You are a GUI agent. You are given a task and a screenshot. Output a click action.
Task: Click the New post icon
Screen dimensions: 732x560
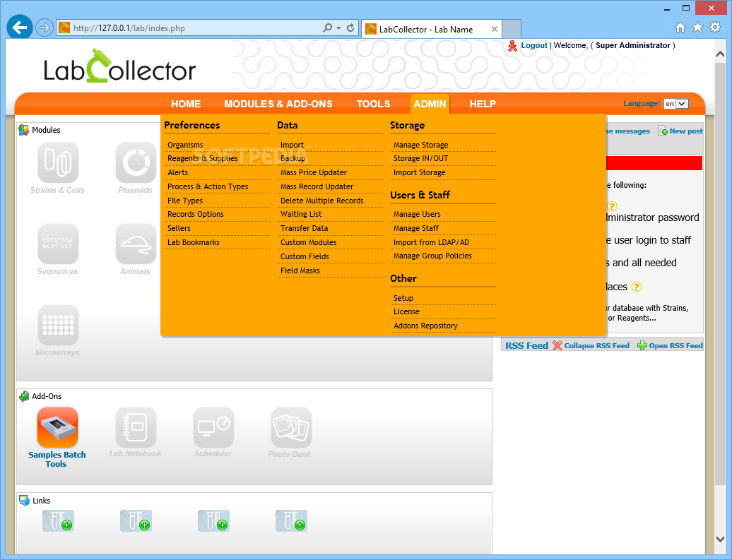[x=663, y=131]
